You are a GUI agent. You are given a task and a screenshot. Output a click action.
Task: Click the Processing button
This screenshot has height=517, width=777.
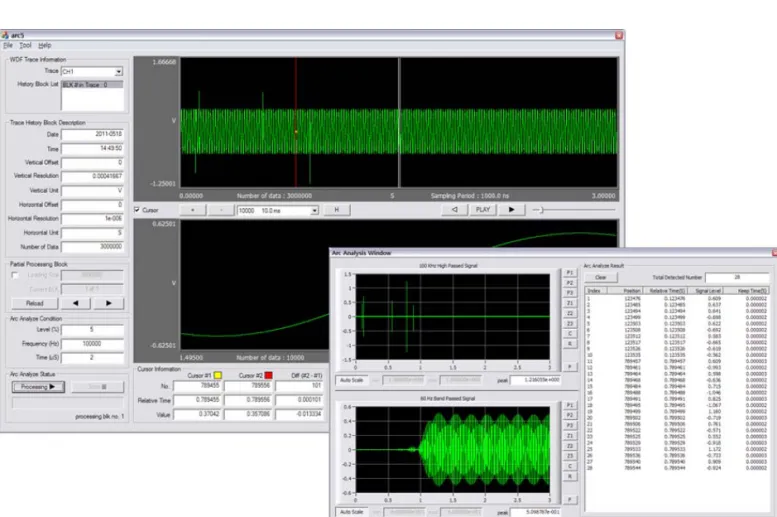[38, 387]
